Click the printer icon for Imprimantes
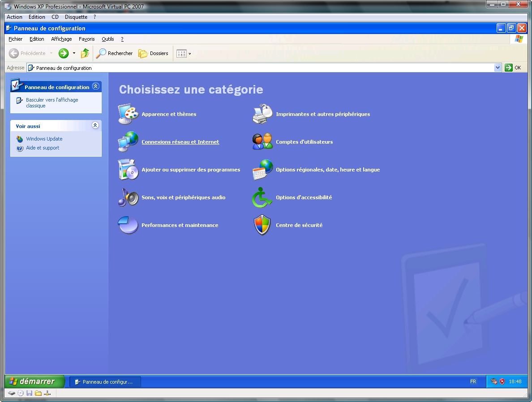Viewport: 532px width, 402px height. click(262, 114)
